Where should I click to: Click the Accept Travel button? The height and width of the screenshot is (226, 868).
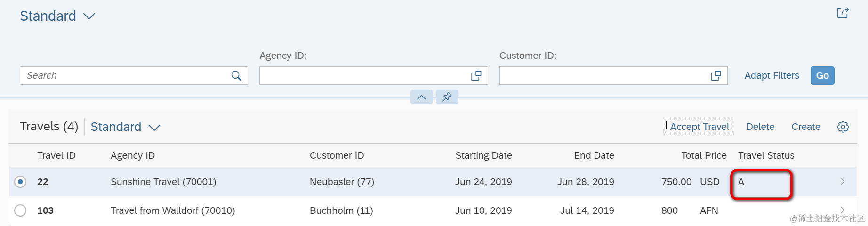699,127
